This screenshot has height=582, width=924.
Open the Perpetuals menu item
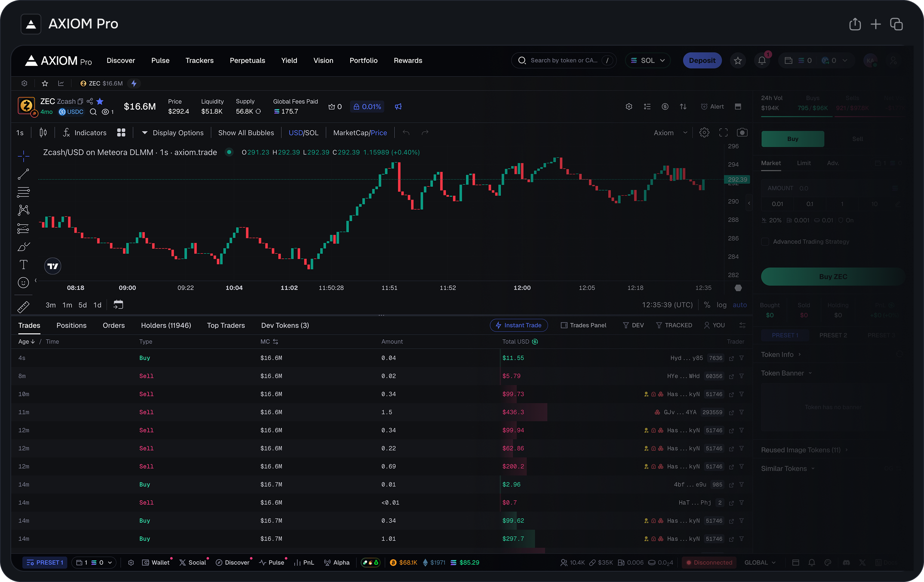coord(247,61)
